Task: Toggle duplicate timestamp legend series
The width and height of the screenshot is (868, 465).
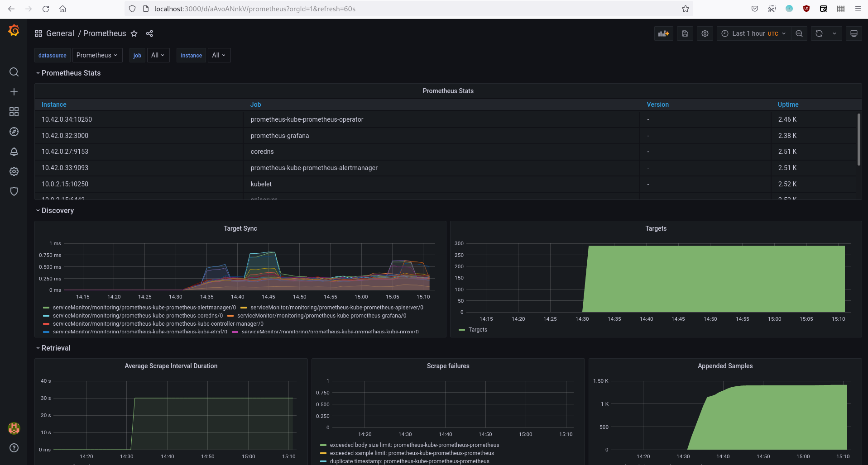Action: click(x=409, y=461)
